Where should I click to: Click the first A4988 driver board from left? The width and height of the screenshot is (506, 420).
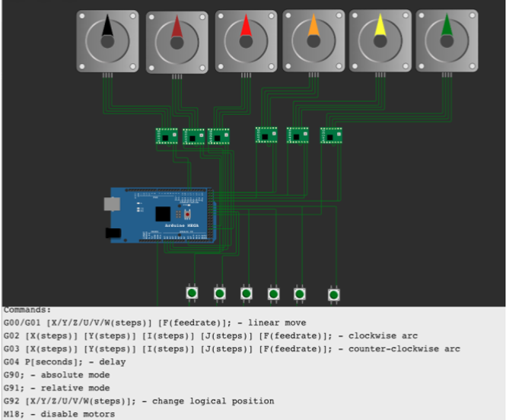coord(167,136)
